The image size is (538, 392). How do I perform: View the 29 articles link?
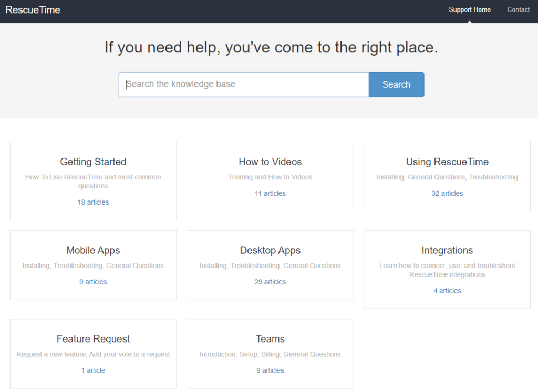point(270,282)
